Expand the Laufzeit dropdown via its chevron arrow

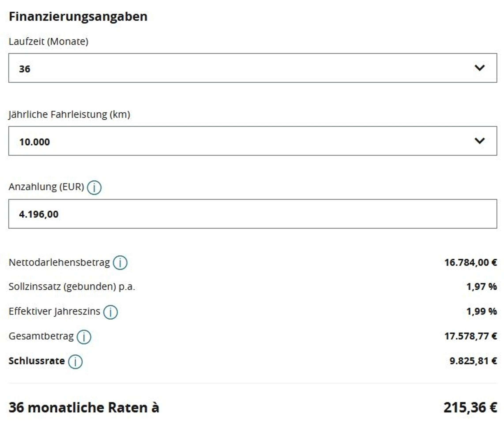click(480, 68)
